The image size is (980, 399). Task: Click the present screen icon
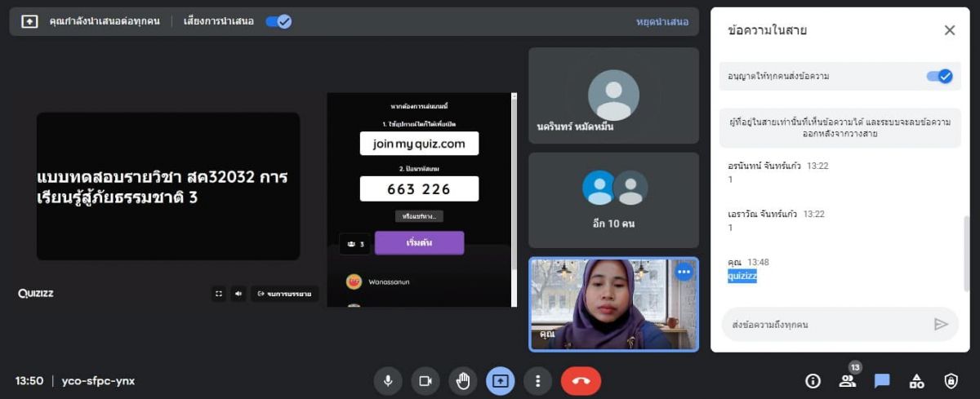click(501, 381)
